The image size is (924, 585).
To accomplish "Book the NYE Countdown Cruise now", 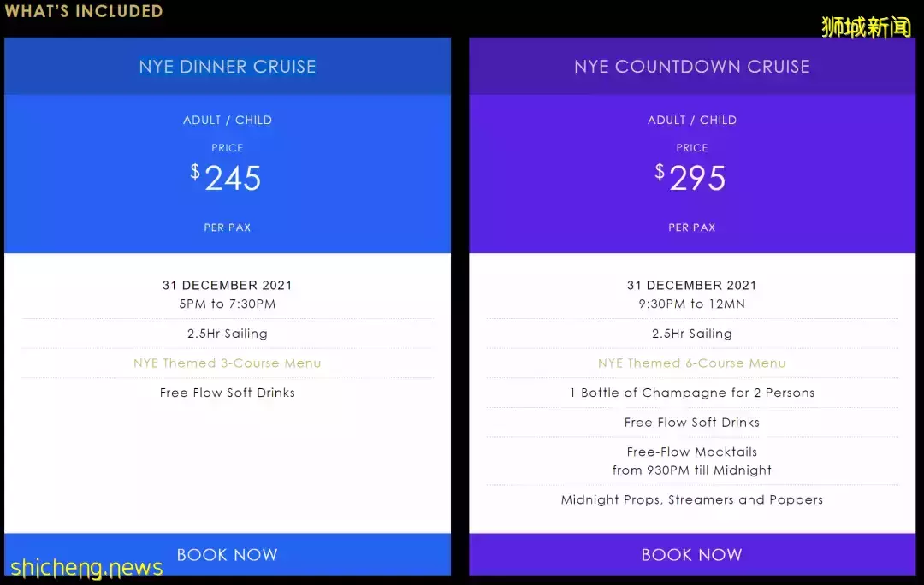I will [692, 554].
